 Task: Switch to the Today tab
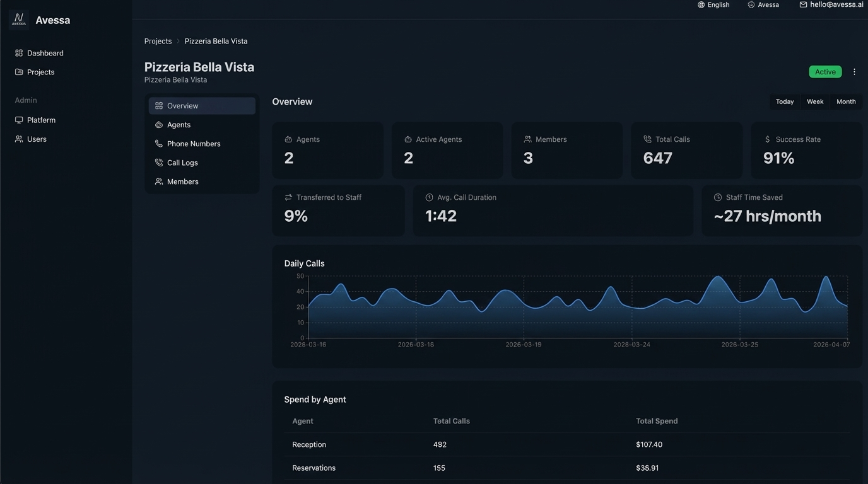(784, 101)
